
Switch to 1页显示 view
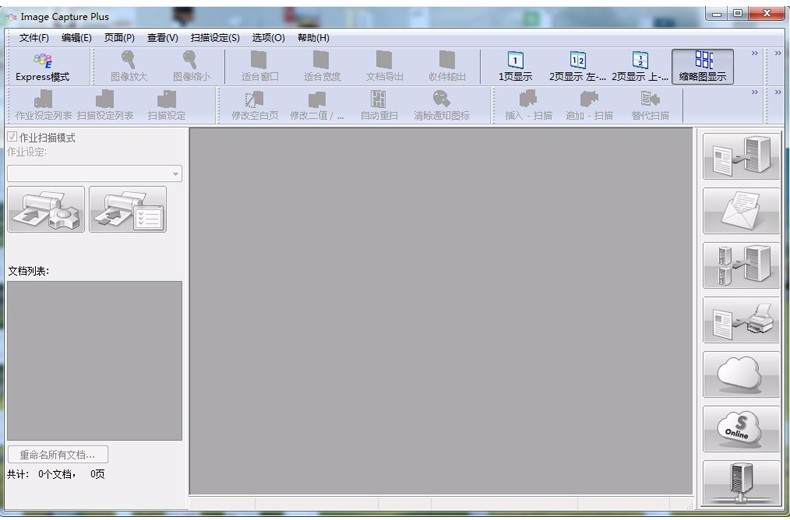click(x=515, y=68)
